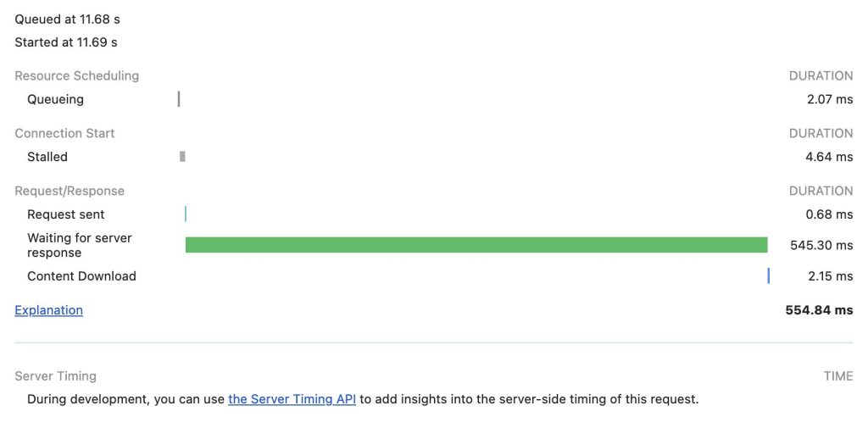This screenshot has width=868, height=428.
Task: Click the Request sent timing marker
Action: tap(186, 214)
